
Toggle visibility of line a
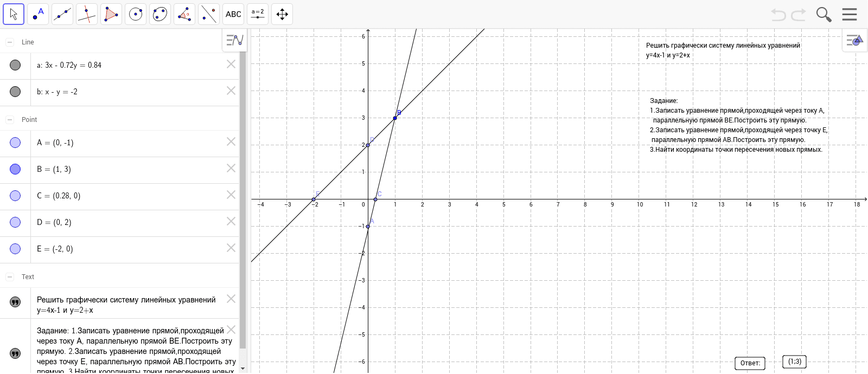pyautogui.click(x=15, y=65)
